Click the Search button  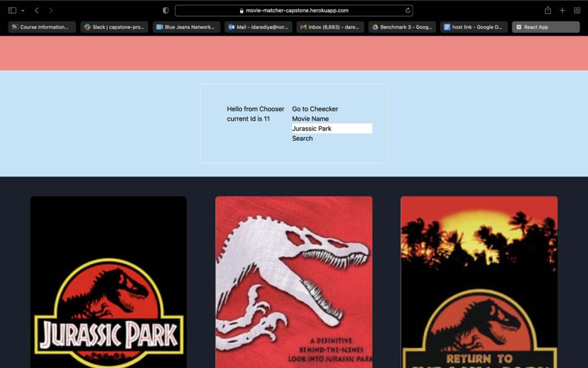pos(302,138)
